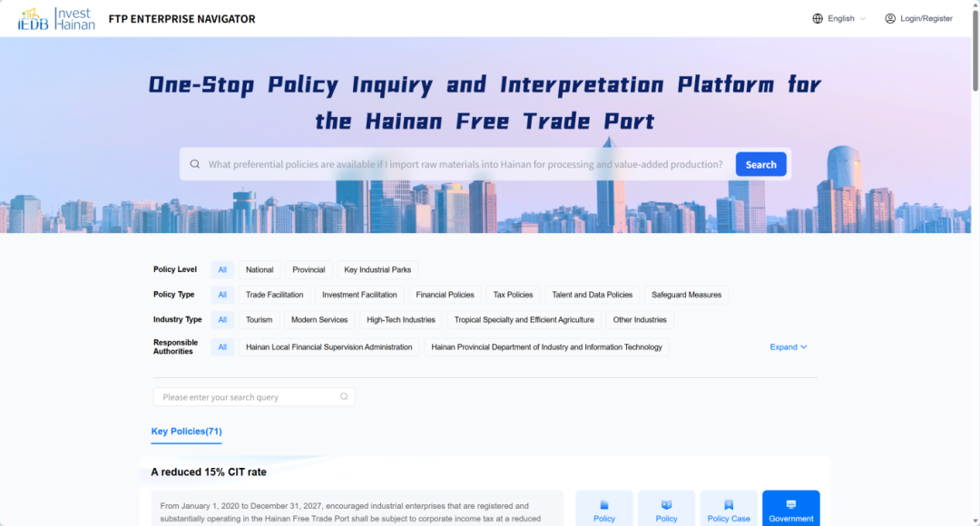Screen dimensions: 980x526
Task: Select the National policy level filter
Action: pyautogui.click(x=260, y=269)
